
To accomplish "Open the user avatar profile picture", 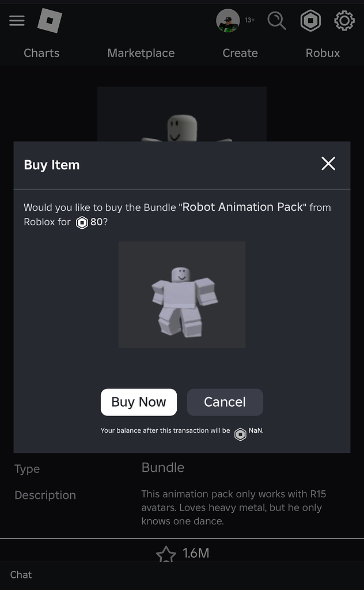I will (227, 21).
